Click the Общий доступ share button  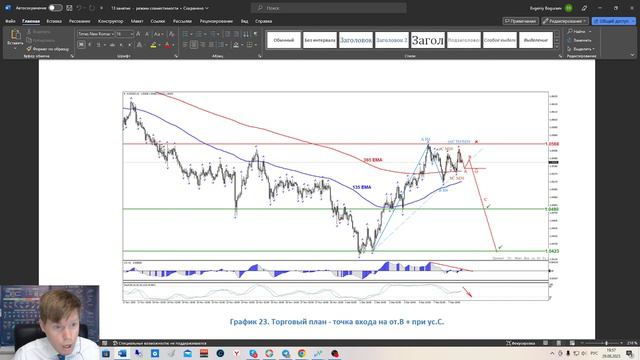[x=613, y=21]
